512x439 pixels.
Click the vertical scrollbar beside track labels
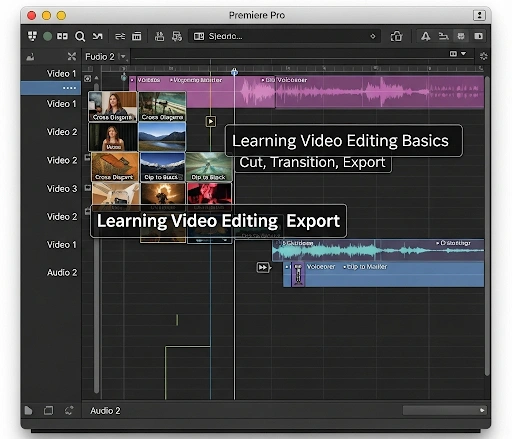click(96, 238)
